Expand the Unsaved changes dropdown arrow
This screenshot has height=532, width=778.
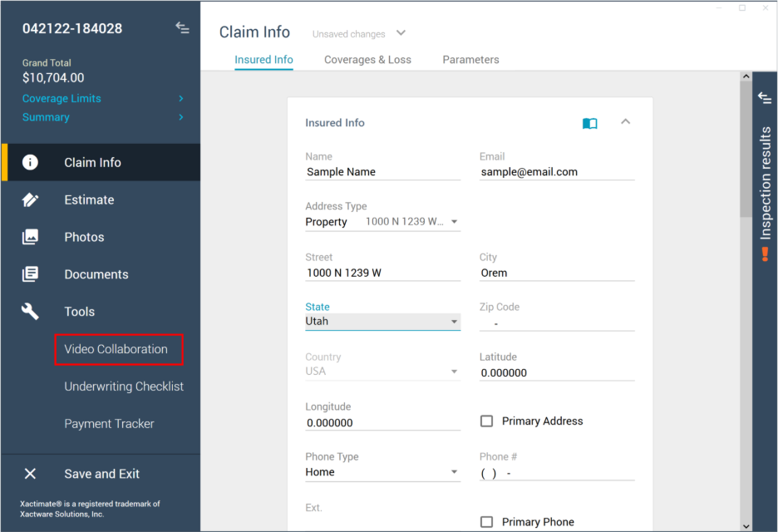pos(401,33)
